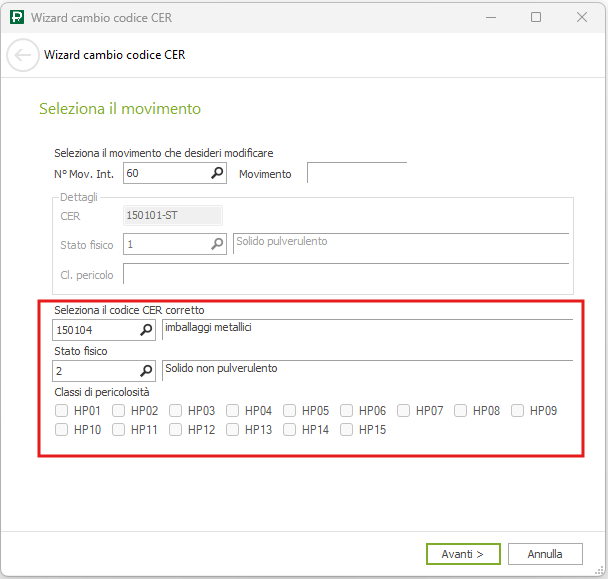The width and height of the screenshot is (608, 579).
Task: Check the HP09 hazard class
Action: coord(518,410)
